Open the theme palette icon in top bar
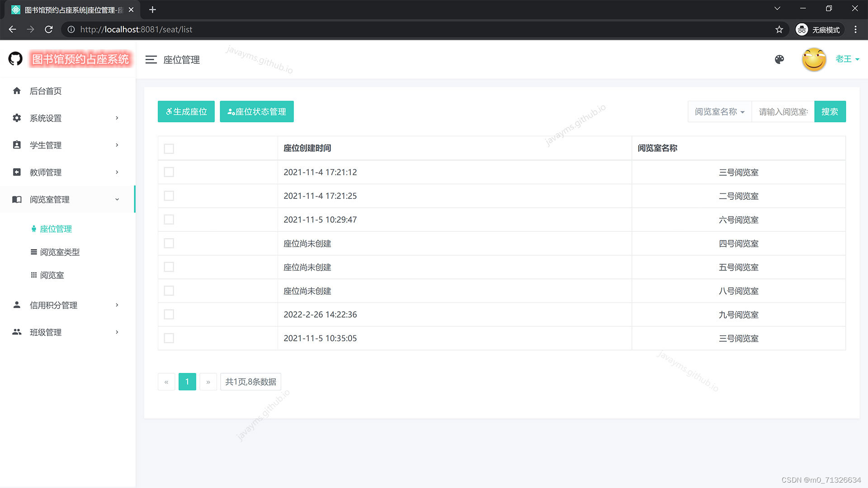Screen dimensions: 868x488 [779, 59]
